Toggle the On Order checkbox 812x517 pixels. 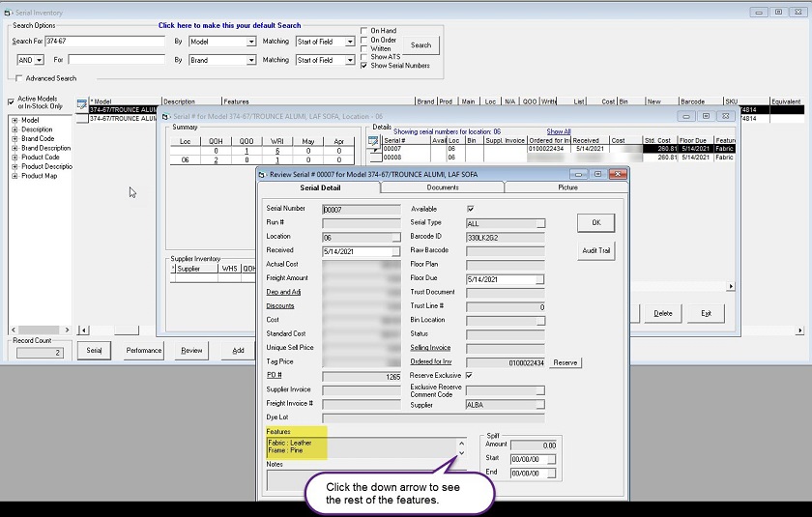pyautogui.click(x=364, y=40)
